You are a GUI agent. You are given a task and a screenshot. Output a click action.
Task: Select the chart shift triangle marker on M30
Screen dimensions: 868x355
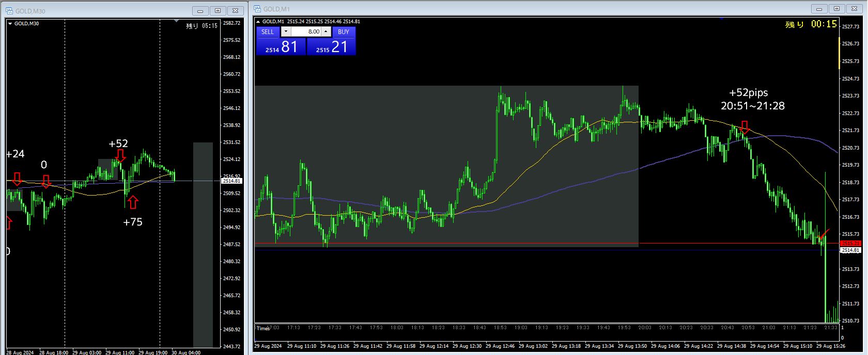coord(177,21)
